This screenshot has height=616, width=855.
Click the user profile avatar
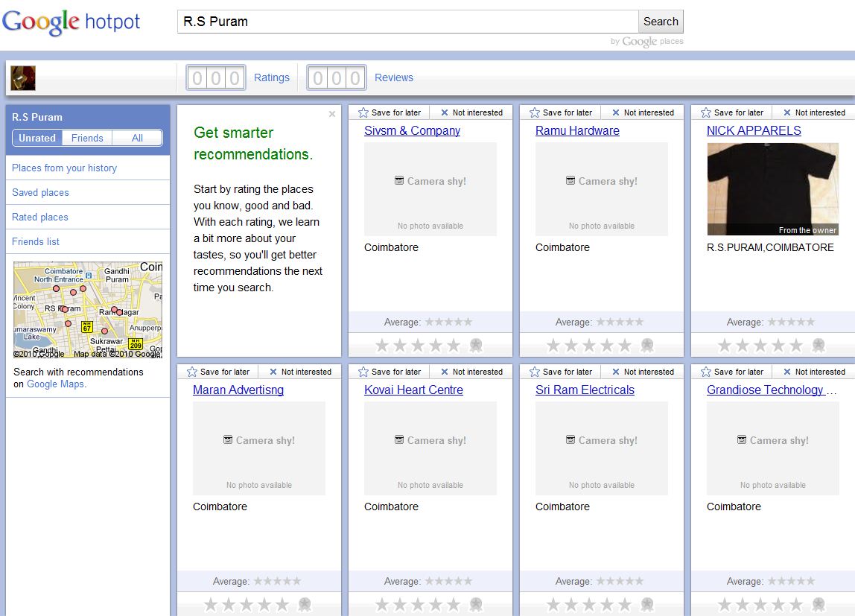(x=23, y=78)
